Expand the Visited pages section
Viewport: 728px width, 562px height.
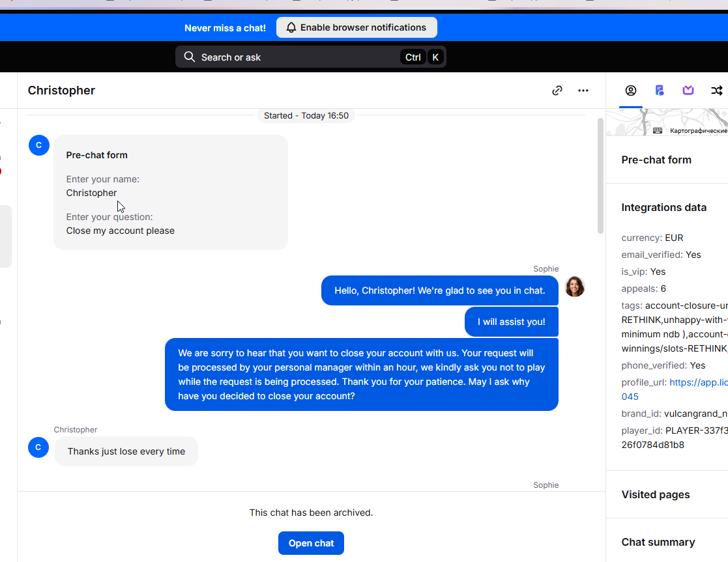(656, 494)
